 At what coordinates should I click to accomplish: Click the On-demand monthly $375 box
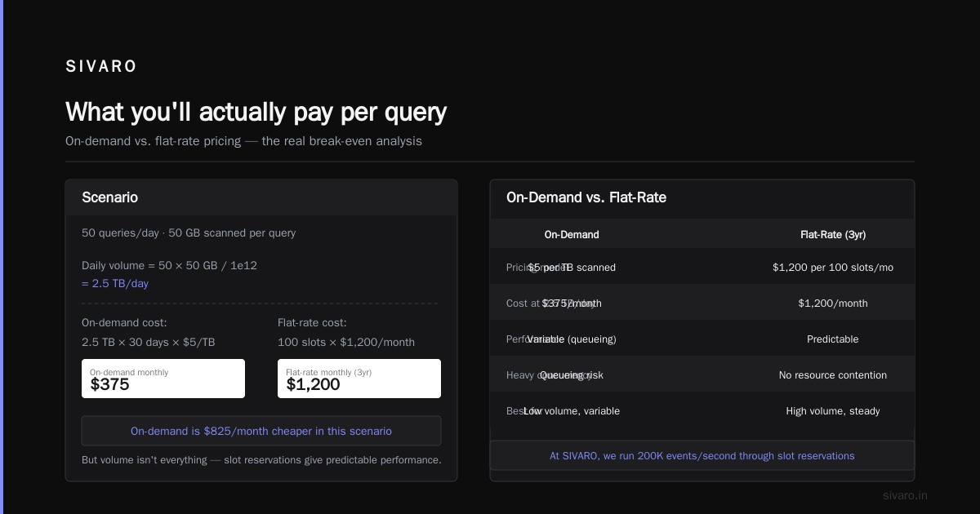163,379
